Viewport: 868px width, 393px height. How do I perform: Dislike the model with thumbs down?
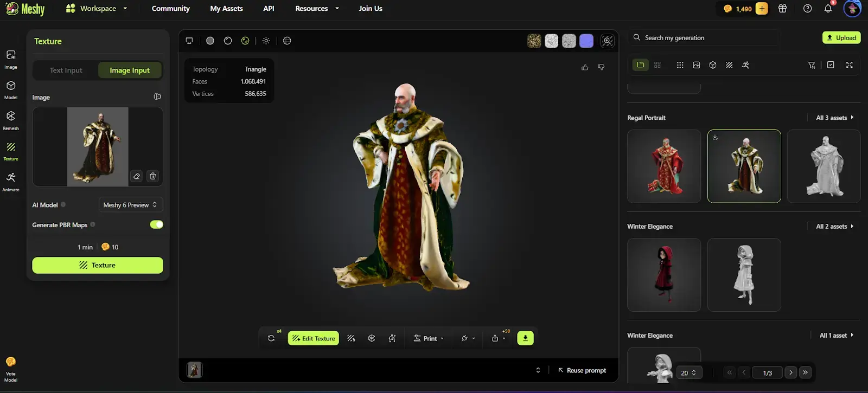point(601,67)
